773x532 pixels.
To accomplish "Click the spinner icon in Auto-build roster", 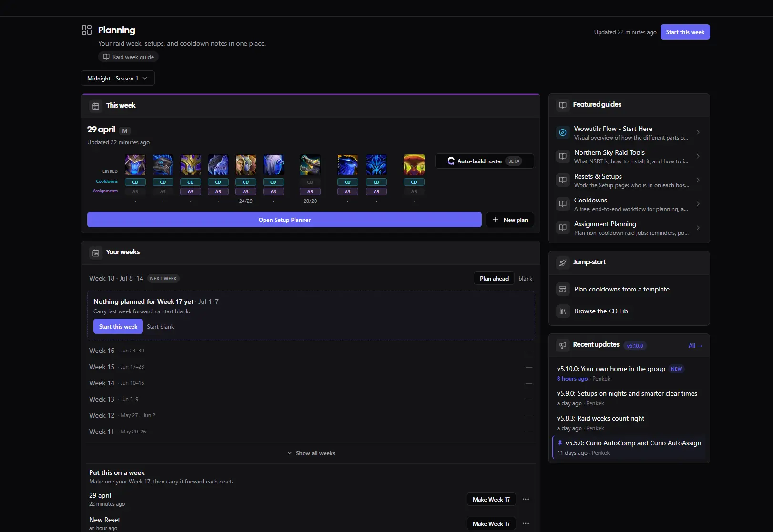I will 451,161.
